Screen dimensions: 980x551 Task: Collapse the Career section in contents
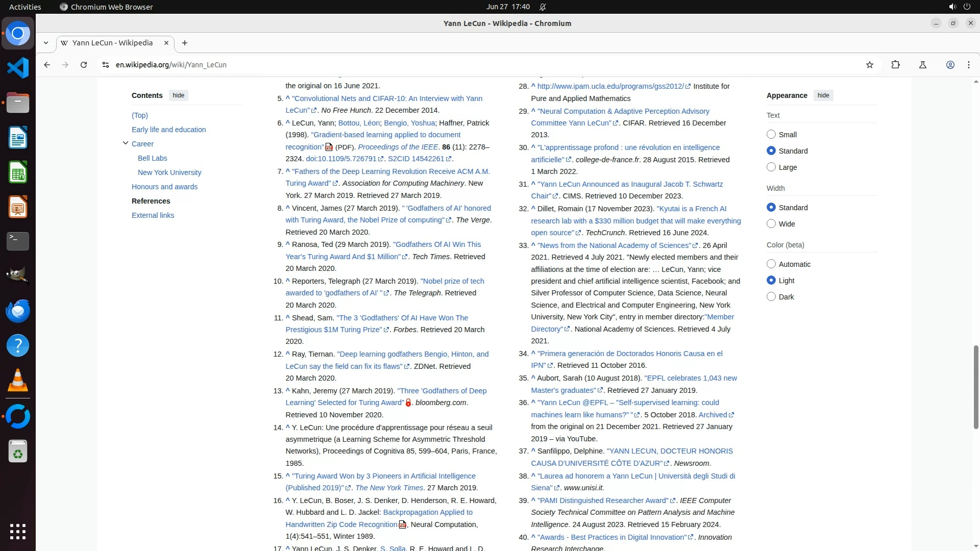tap(126, 143)
